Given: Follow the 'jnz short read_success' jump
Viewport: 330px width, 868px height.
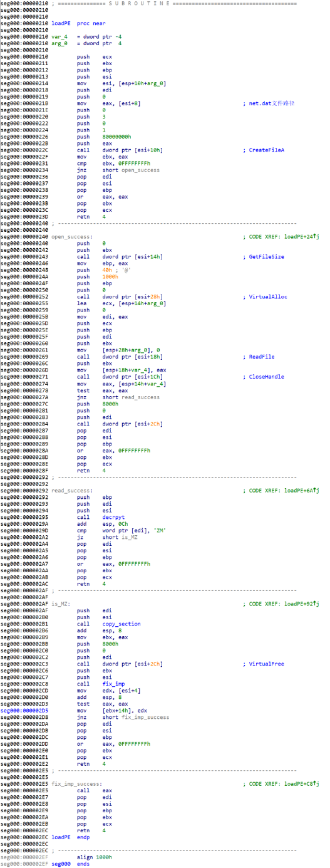Looking at the screenshot, I should (x=118, y=397).
